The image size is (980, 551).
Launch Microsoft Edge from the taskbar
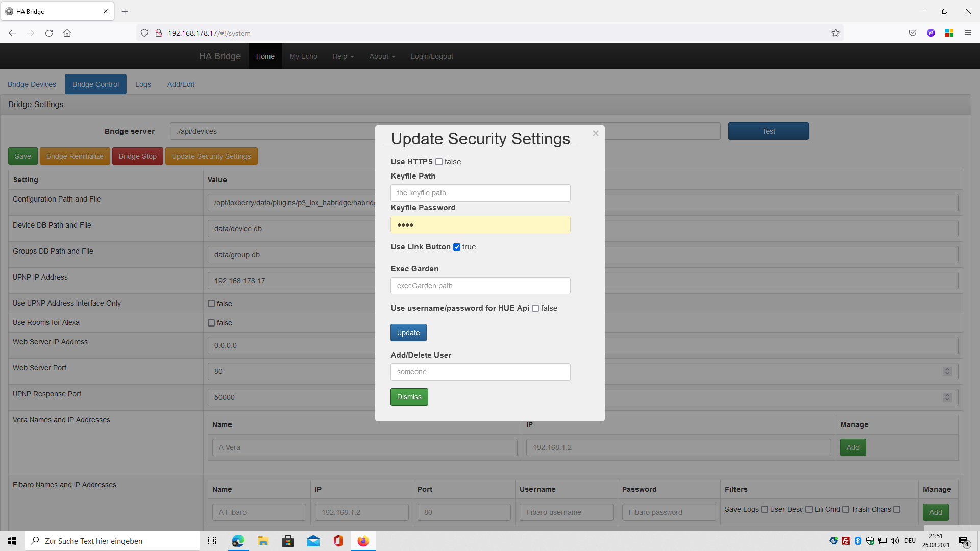[x=238, y=541]
